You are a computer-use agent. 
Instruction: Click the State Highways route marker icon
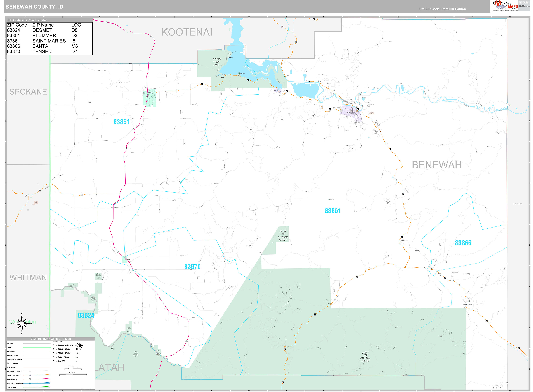pyautogui.click(x=30, y=375)
